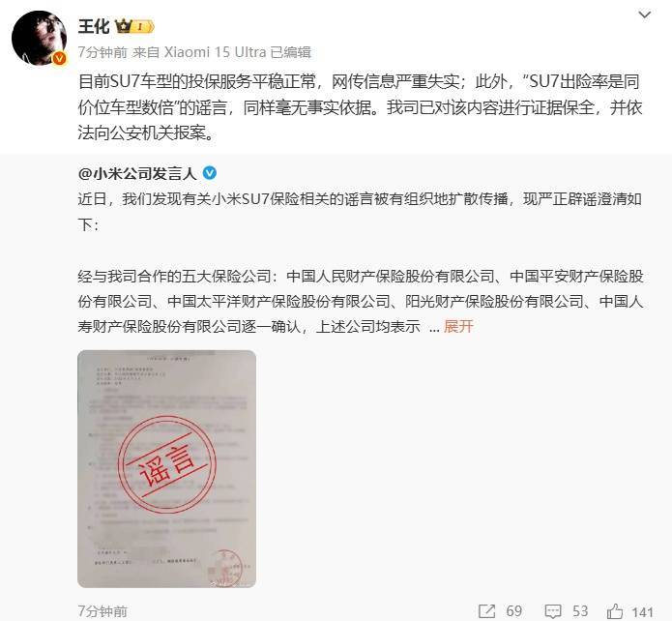Open the quoted post body text
The image size is (672, 621).
(361, 262)
